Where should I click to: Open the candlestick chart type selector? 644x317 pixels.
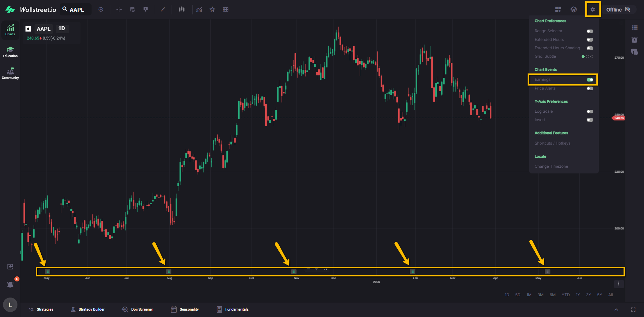(181, 9)
